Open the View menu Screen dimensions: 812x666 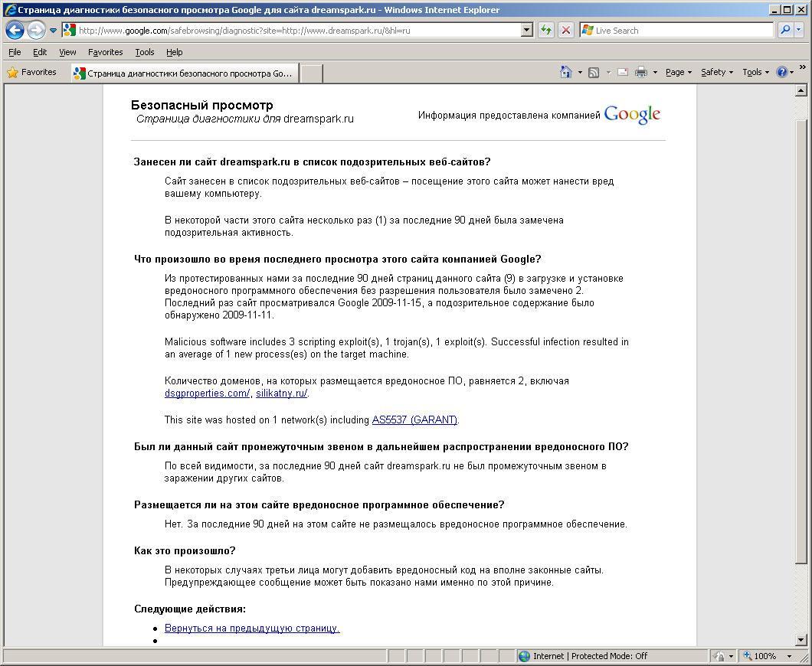(67, 52)
